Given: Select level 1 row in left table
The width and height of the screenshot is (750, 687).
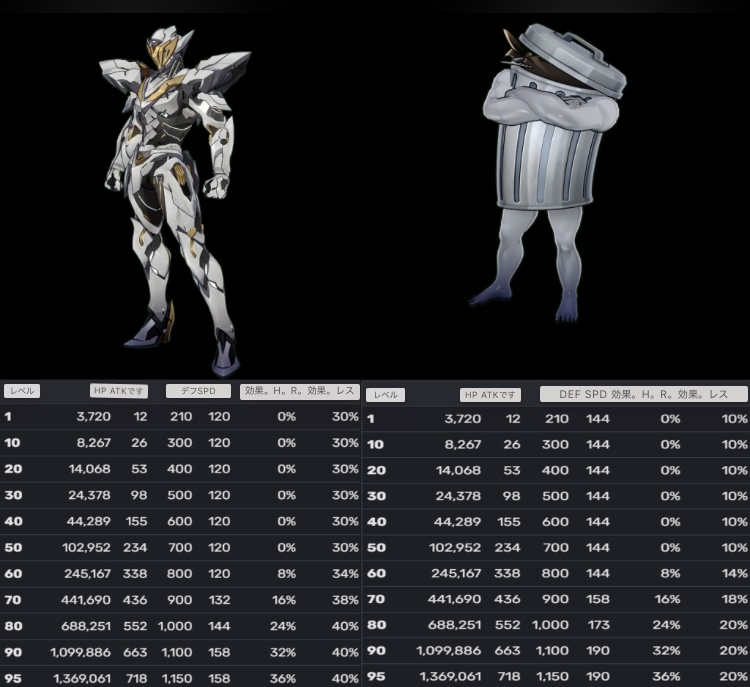Looking at the screenshot, I should point(180,417).
